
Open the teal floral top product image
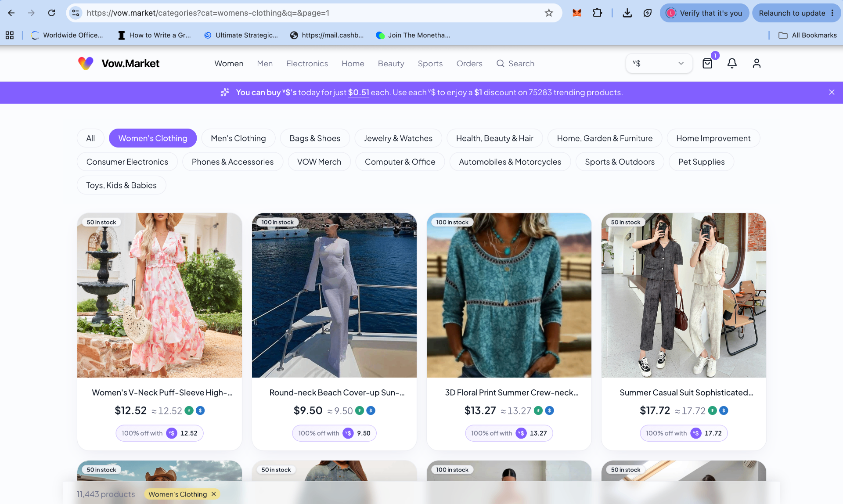coord(509,295)
